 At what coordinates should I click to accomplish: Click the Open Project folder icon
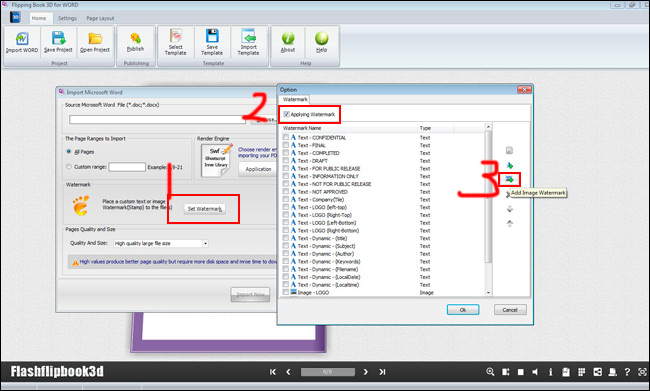(x=95, y=39)
